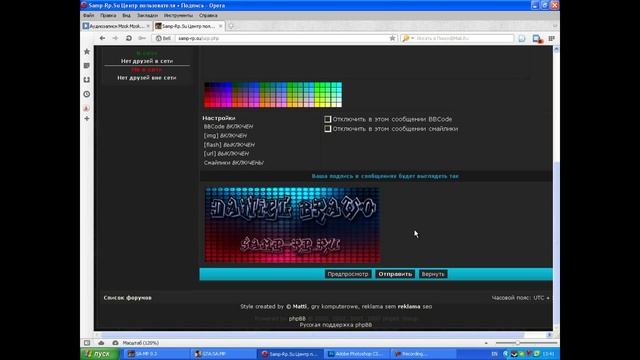This screenshot has width=640, height=360.
Task: Click the cloud sync icon in status bar
Action: point(101,343)
